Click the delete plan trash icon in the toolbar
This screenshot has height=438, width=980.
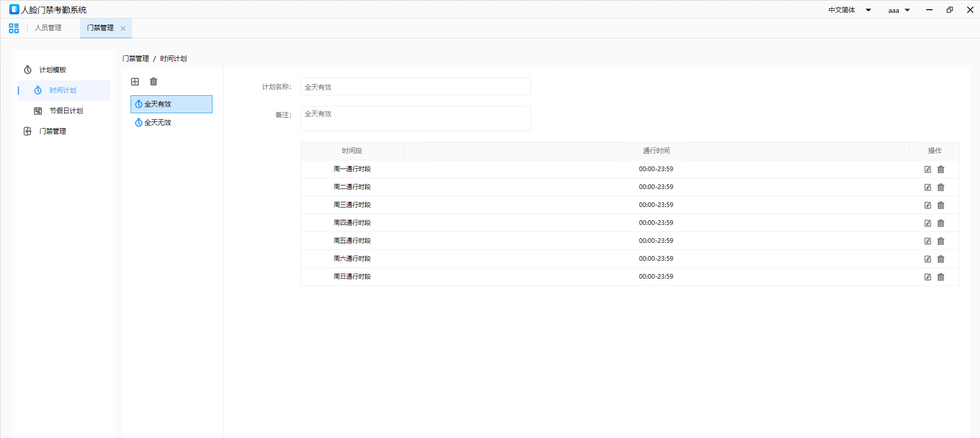pos(154,81)
